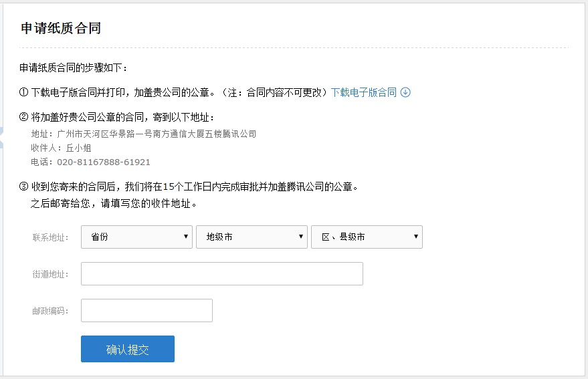588x379 pixels.
Task: Click the 邮政编码 field label
Action: point(50,311)
